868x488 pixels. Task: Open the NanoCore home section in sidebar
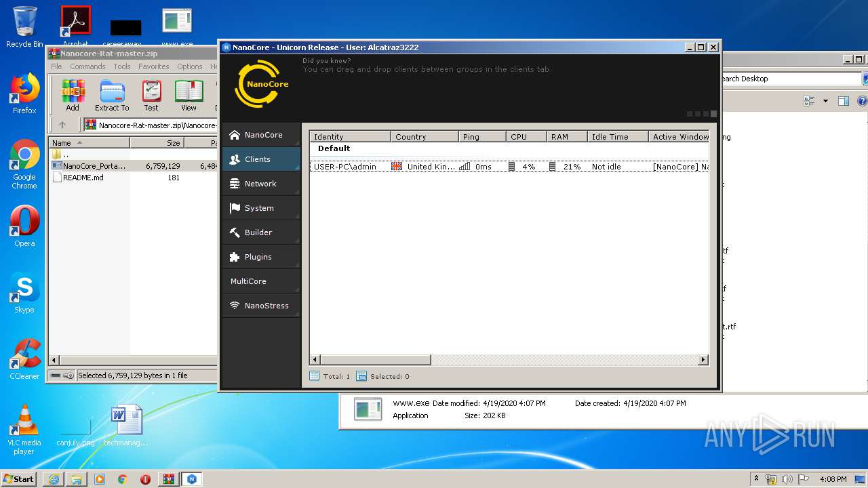(261, 135)
